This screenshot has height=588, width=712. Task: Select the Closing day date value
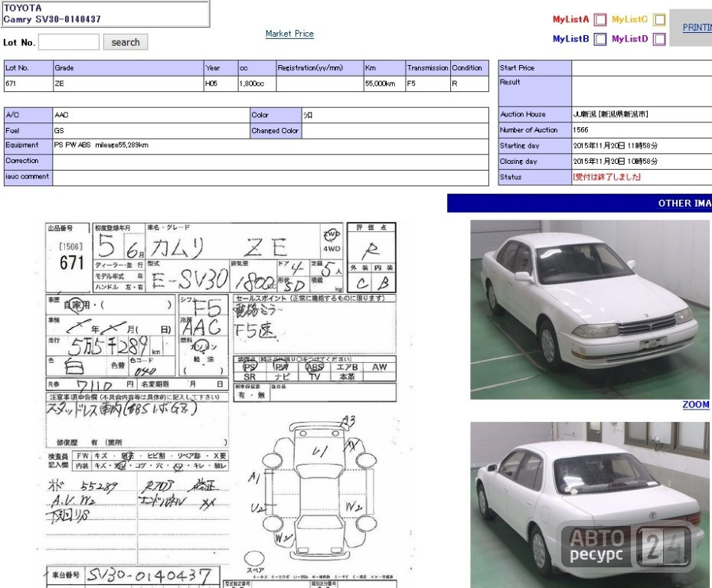pyautogui.click(x=615, y=162)
